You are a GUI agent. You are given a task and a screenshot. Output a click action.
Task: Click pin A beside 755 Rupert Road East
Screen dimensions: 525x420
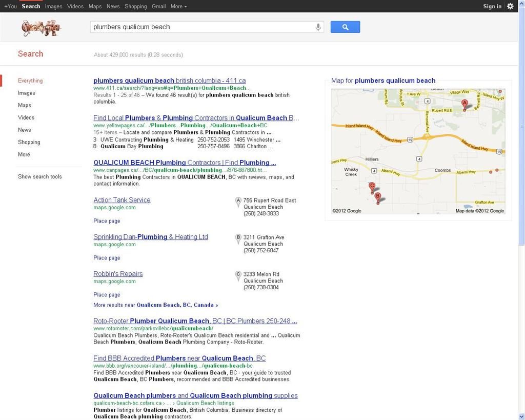(238, 202)
